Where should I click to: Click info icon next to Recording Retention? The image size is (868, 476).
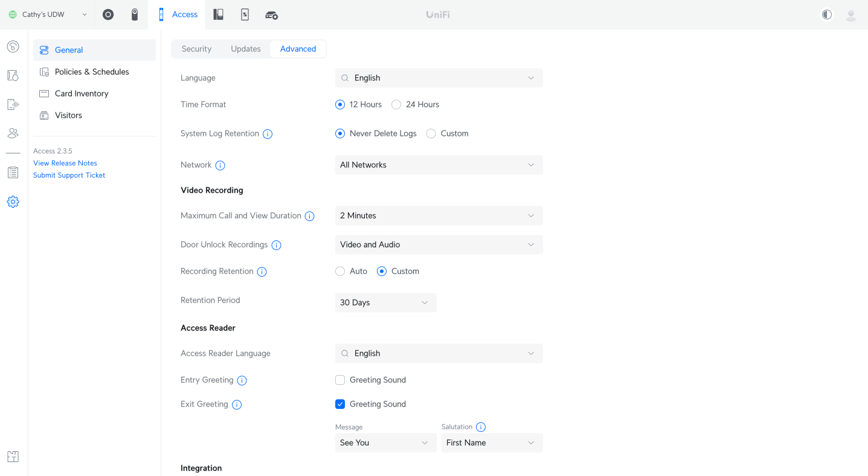pyautogui.click(x=262, y=272)
